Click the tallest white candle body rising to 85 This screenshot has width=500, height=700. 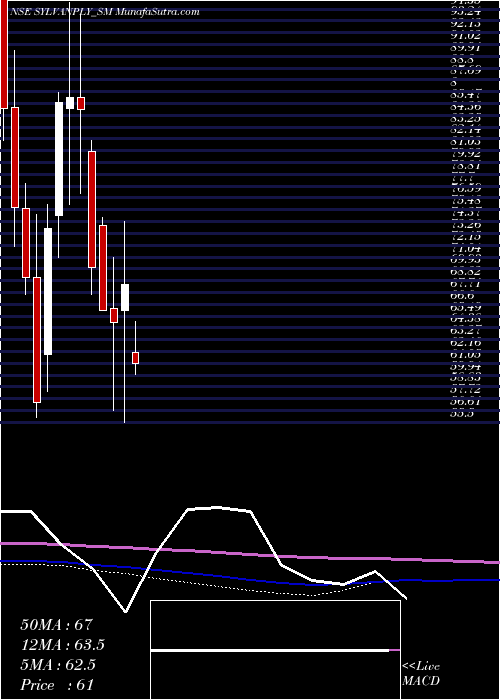tap(59, 159)
